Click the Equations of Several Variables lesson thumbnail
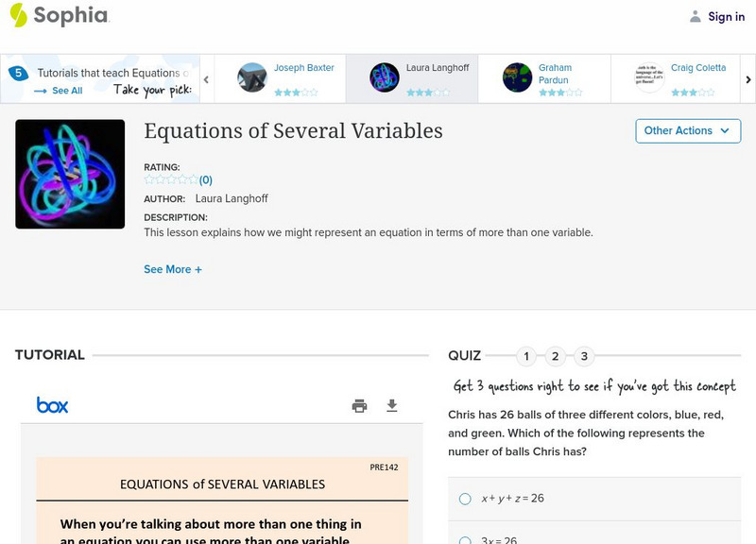Image resolution: width=756 pixels, height=544 pixels. pyautogui.click(x=70, y=174)
